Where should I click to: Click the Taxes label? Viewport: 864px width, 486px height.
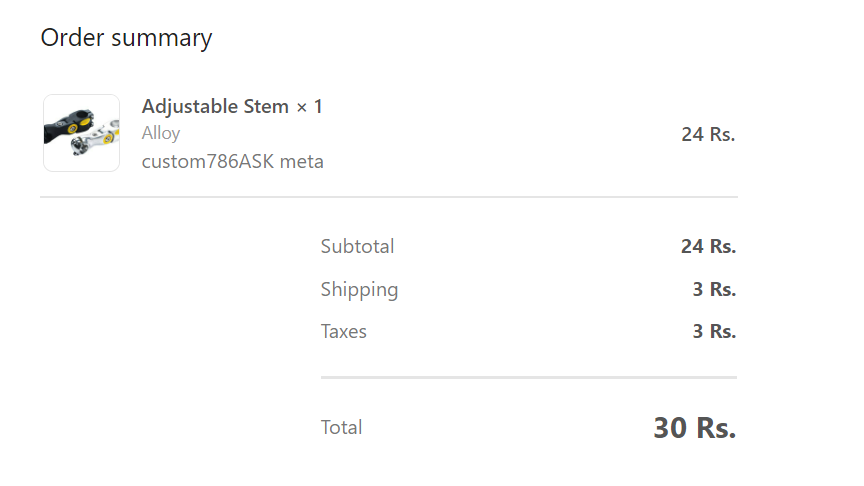pos(343,332)
